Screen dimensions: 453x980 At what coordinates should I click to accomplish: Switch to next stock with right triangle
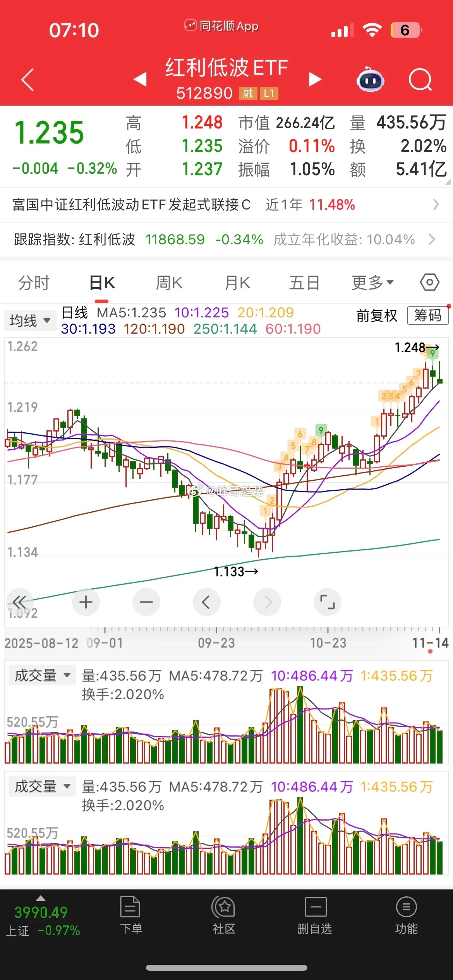pyautogui.click(x=315, y=79)
